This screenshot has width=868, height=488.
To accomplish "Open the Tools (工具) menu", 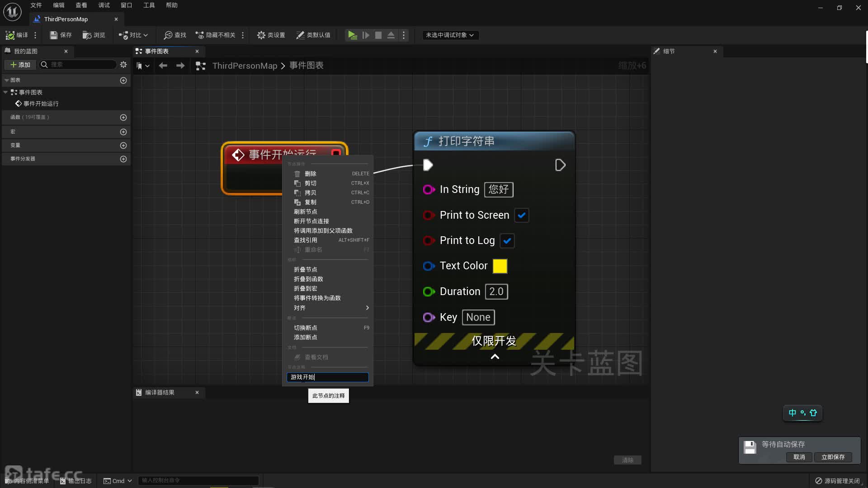I will 149,5.
